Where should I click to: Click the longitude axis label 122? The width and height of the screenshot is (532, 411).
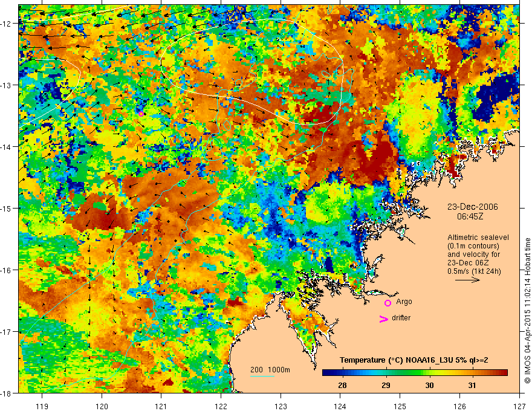tap(221, 406)
